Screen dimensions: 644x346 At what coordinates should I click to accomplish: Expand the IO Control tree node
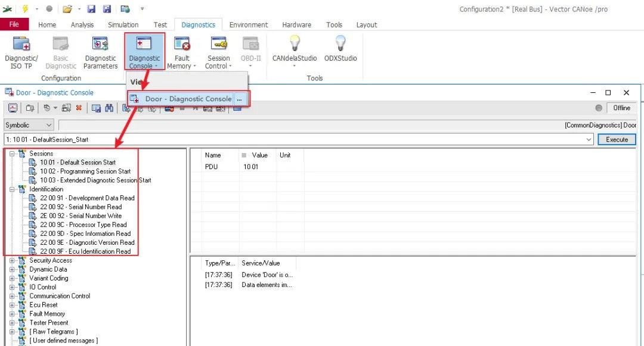coord(12,288)
